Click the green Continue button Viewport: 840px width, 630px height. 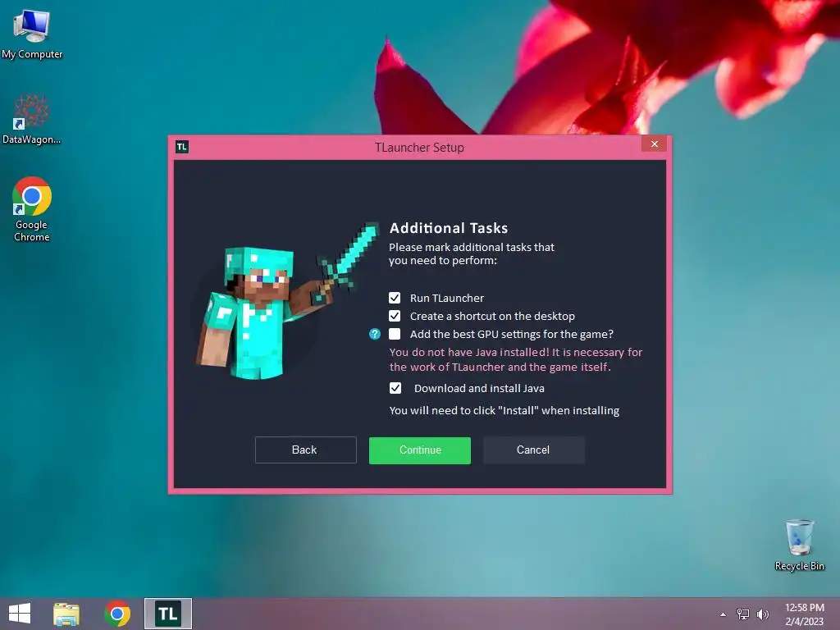tap(419, 450)
